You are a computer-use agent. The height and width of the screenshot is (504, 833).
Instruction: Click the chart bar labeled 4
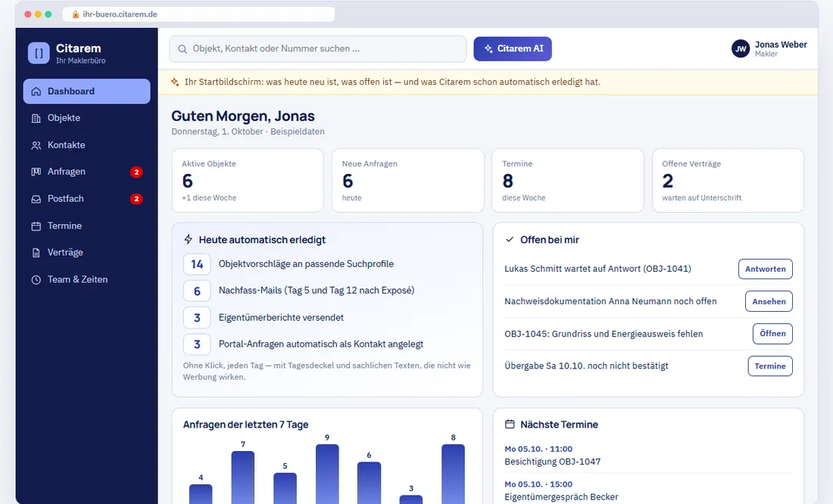[x=201, y=494]
